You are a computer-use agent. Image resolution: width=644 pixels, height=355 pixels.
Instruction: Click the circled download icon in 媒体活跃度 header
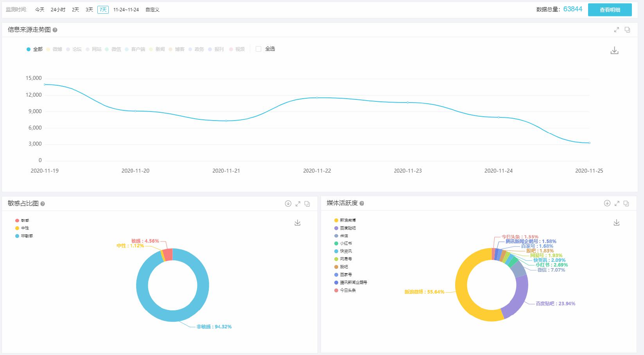point(607,203)
